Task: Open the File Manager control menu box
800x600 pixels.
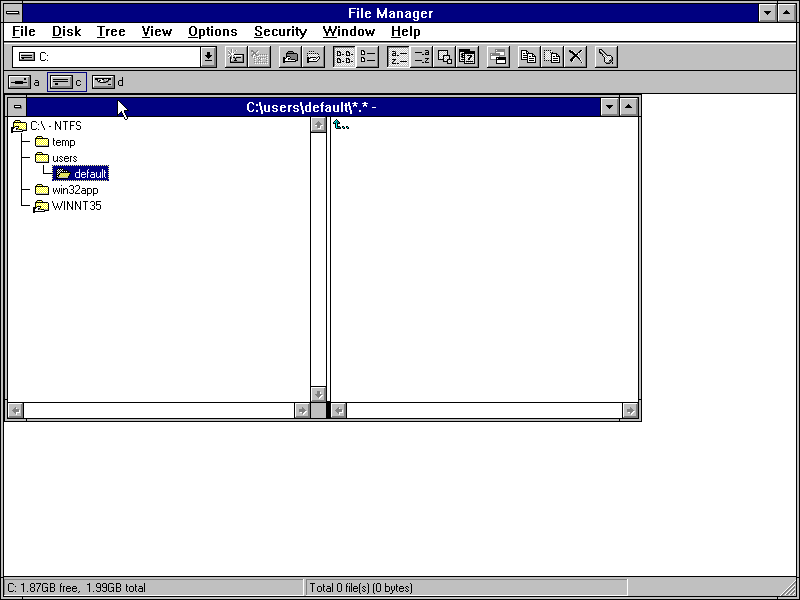Action: [x=13, y=13]
